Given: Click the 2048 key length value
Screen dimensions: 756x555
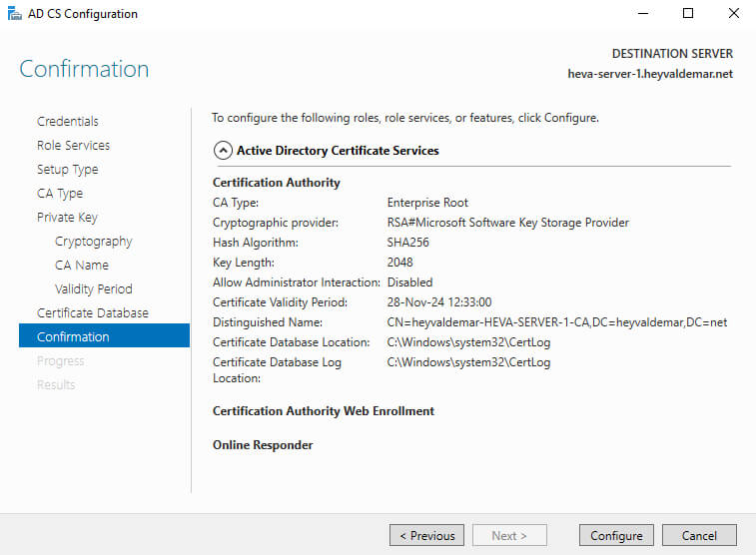Looking at the screenshot, I should tap(399, 263).
